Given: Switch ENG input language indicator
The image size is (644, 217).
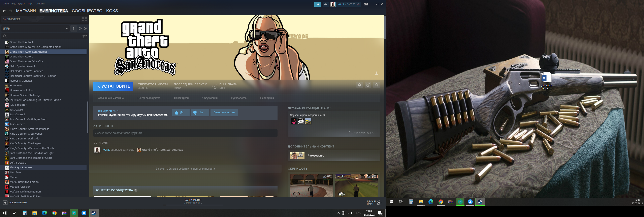Looking at the screenshot, I should click(x=358, y=213).
